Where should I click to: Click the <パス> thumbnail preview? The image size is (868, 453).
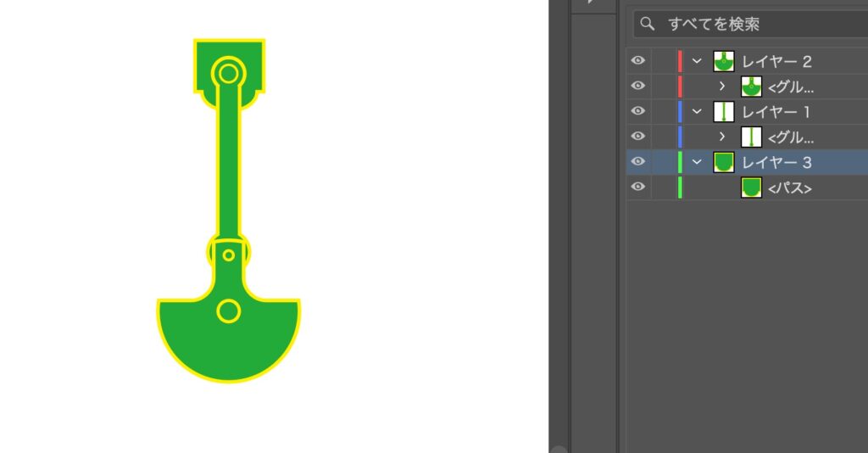[751, 187]
